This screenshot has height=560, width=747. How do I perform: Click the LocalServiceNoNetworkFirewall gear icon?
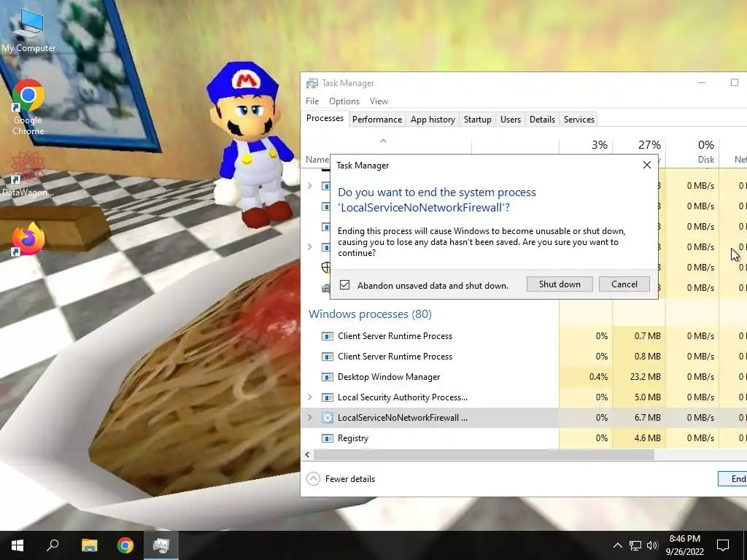click(x=328, y=418)
